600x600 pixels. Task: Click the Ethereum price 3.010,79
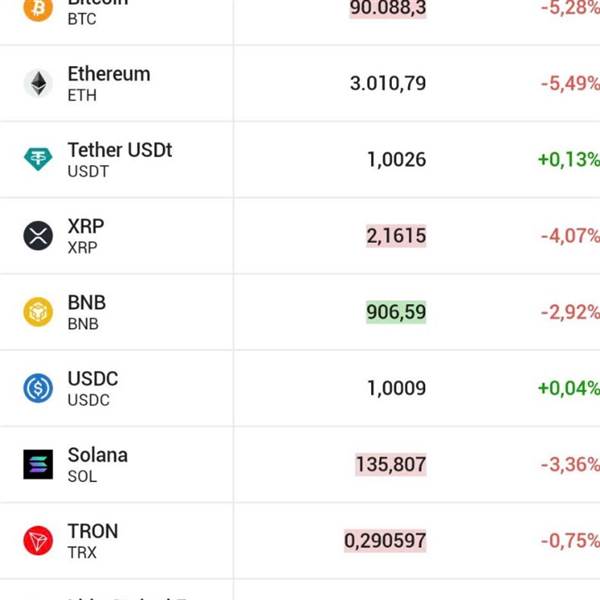tap(388, 83)
